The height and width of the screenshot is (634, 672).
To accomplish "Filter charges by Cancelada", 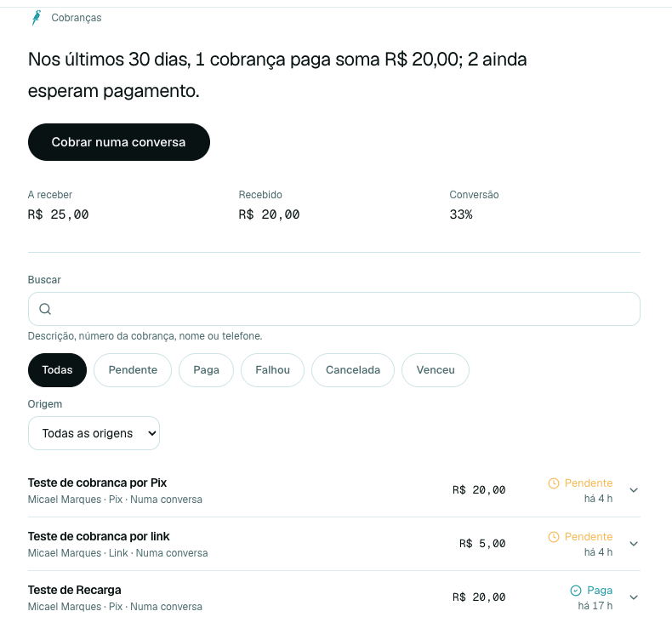I will 353,370.
